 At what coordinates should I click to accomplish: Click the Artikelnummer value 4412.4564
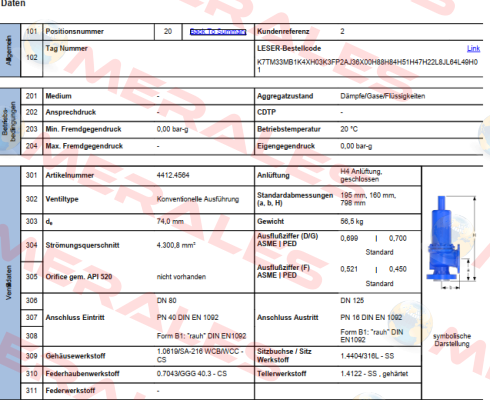[173, 175]
